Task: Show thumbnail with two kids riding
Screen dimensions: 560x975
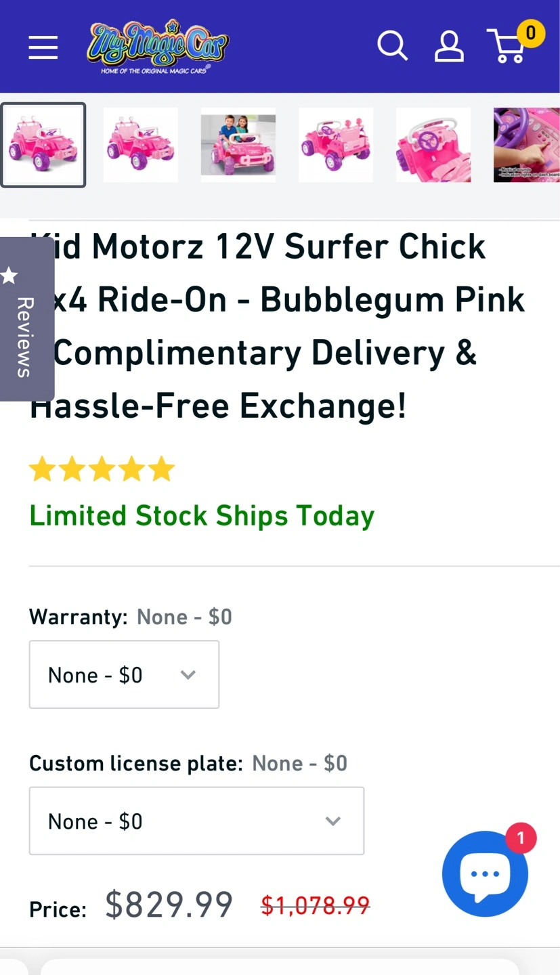Action: (238, 145)
